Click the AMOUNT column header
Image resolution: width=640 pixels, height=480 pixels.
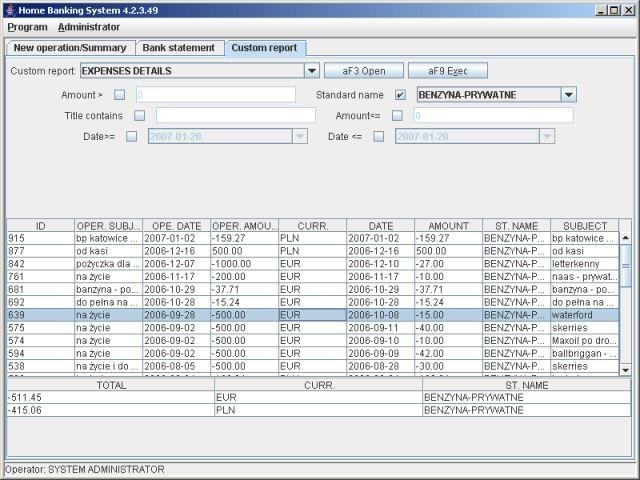tap(449, 226)
